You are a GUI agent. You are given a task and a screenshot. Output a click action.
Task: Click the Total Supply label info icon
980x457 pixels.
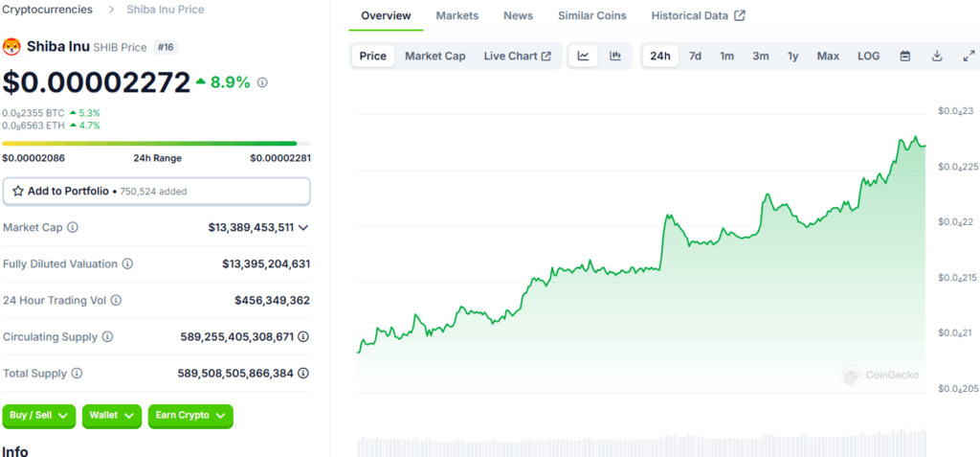click(x=77, y=373)
